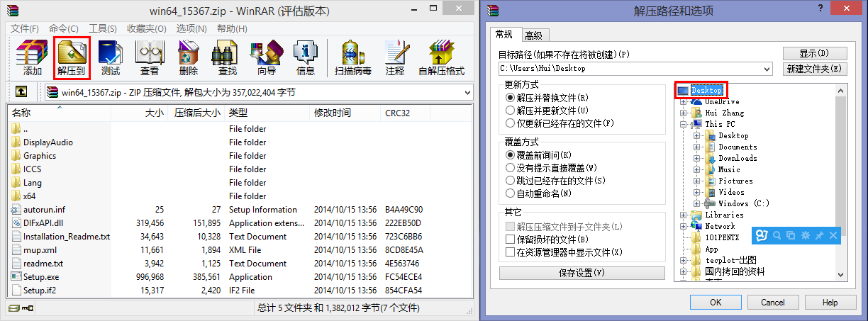Screen dimensions: 868x321
Task: Expand the Hui Zhang tree node
Action: [684, 113]
